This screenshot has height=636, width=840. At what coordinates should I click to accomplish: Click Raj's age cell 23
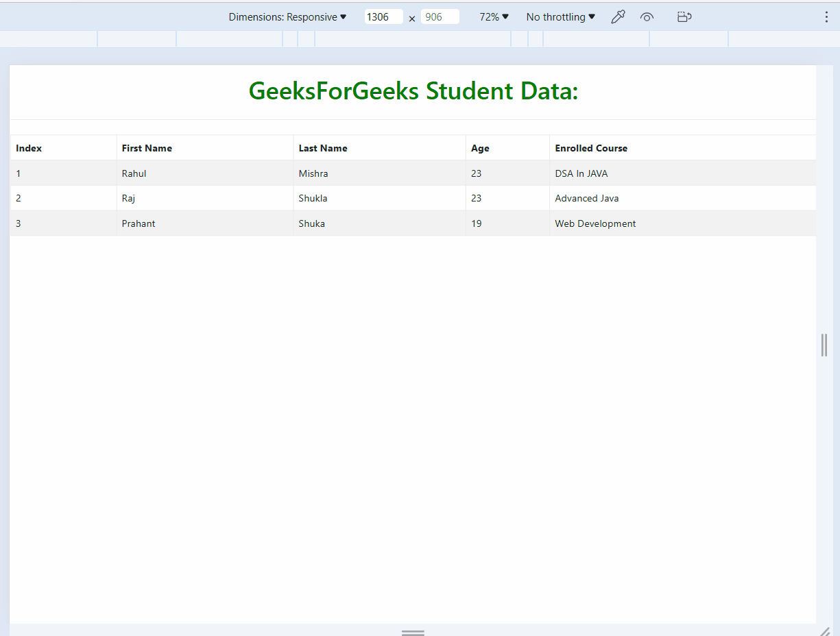click(x=508, y=198)
